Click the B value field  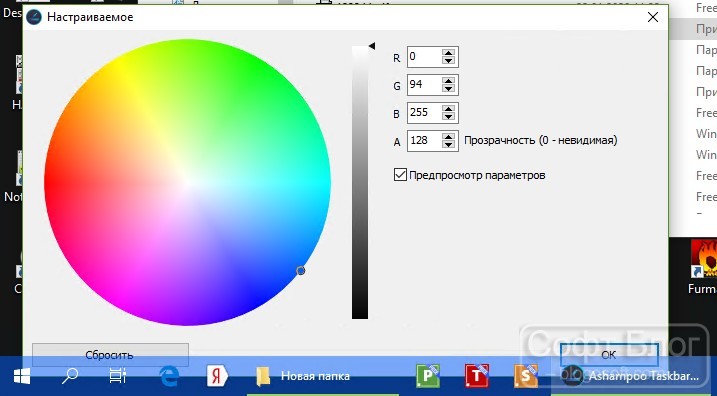424,112
